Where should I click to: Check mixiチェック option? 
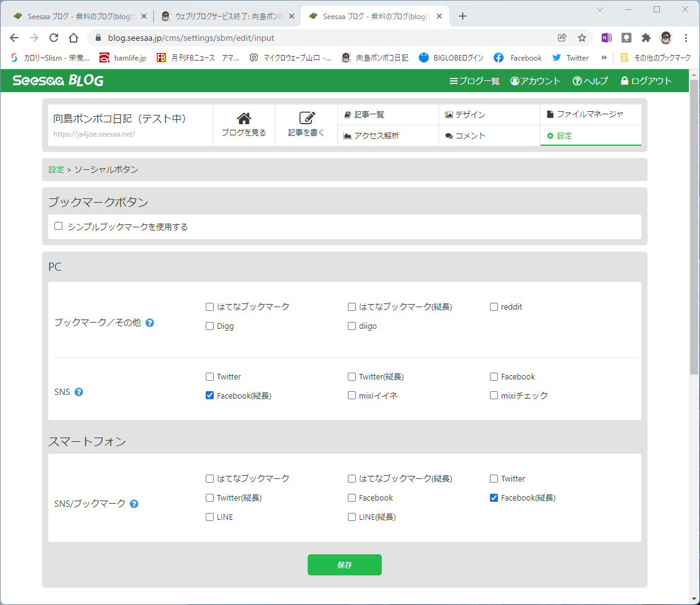(494, 396)
